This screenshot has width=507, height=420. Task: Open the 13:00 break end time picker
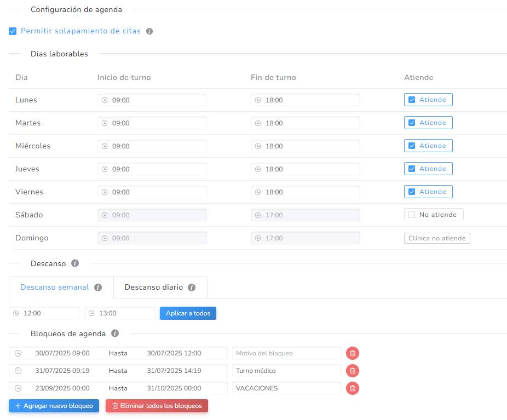(x=120, y=313)
